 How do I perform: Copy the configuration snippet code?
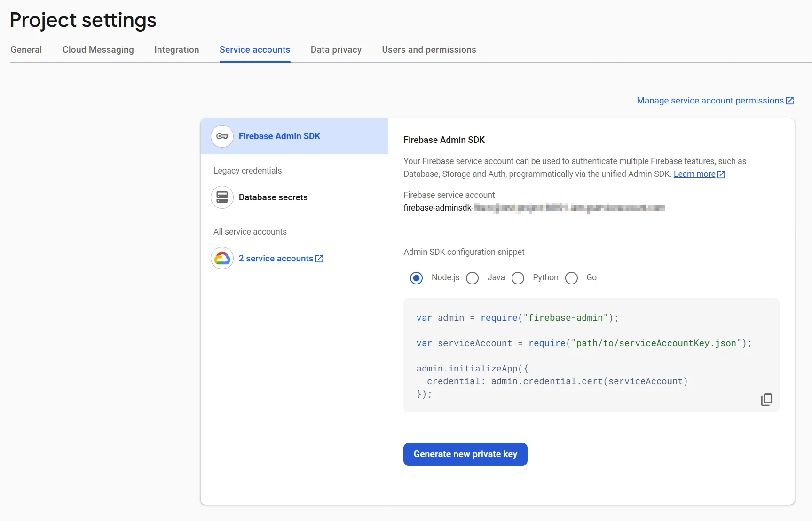(766, 399)
